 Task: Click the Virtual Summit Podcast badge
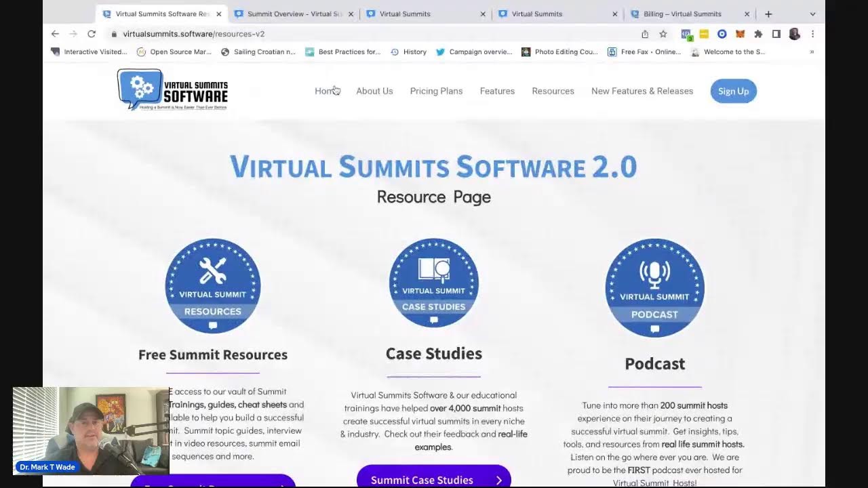coord(655,288)
